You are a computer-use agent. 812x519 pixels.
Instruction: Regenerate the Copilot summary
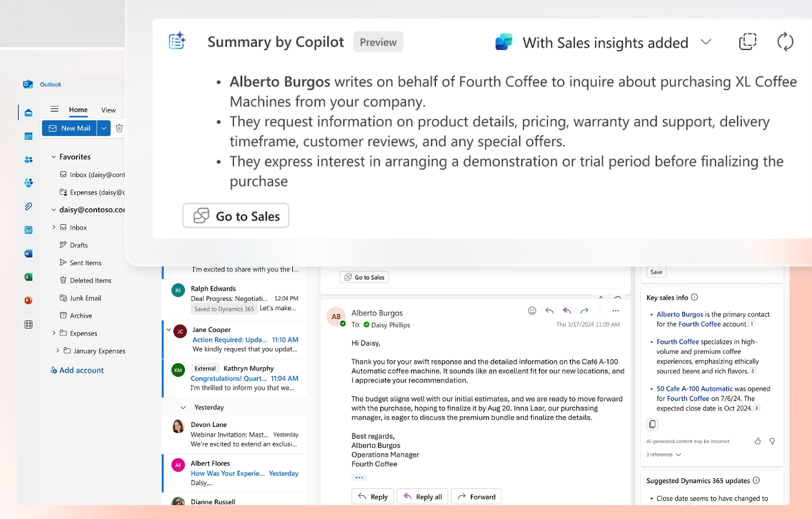[785, 42]
